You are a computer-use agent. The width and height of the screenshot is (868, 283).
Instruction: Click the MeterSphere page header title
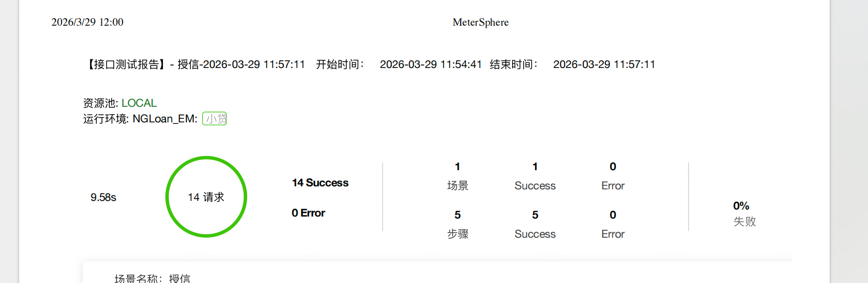480,22
